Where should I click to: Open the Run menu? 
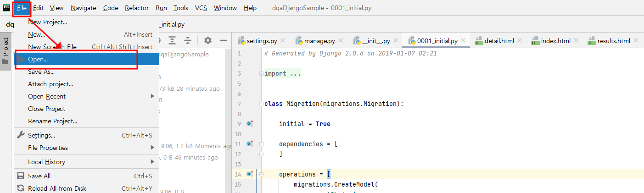pos(161,8)
